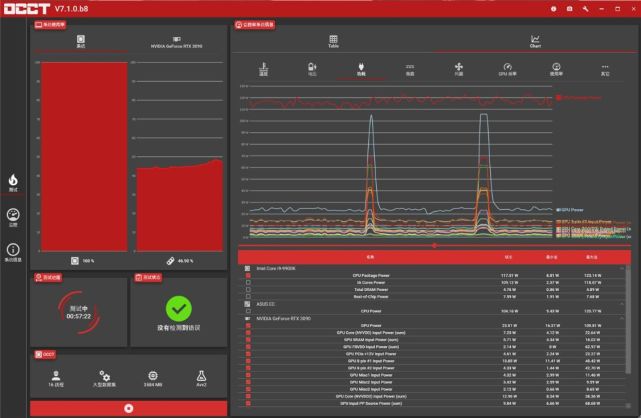
Task: Click the ASUS EC group icon
Action: (x=247, y=304)
